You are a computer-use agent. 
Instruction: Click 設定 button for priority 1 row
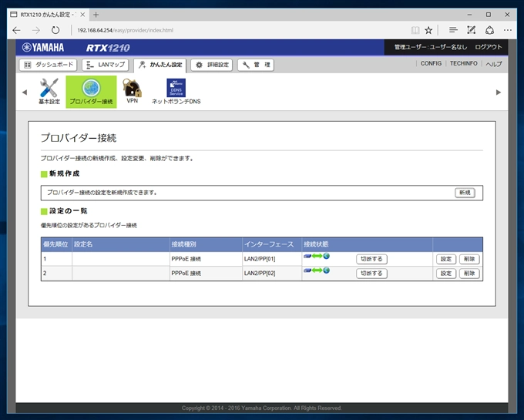point(446,259)
